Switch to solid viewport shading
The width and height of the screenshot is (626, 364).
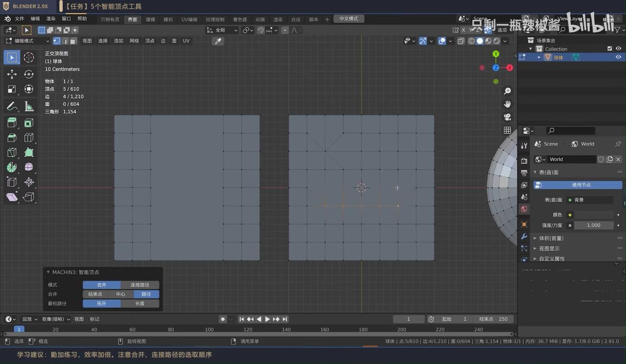[x=479, y=41]
